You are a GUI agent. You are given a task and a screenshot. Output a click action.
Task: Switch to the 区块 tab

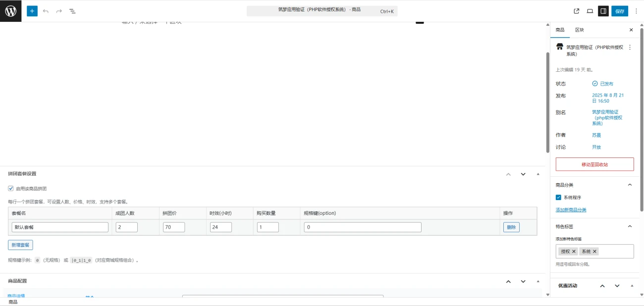[x=580, y=30]
